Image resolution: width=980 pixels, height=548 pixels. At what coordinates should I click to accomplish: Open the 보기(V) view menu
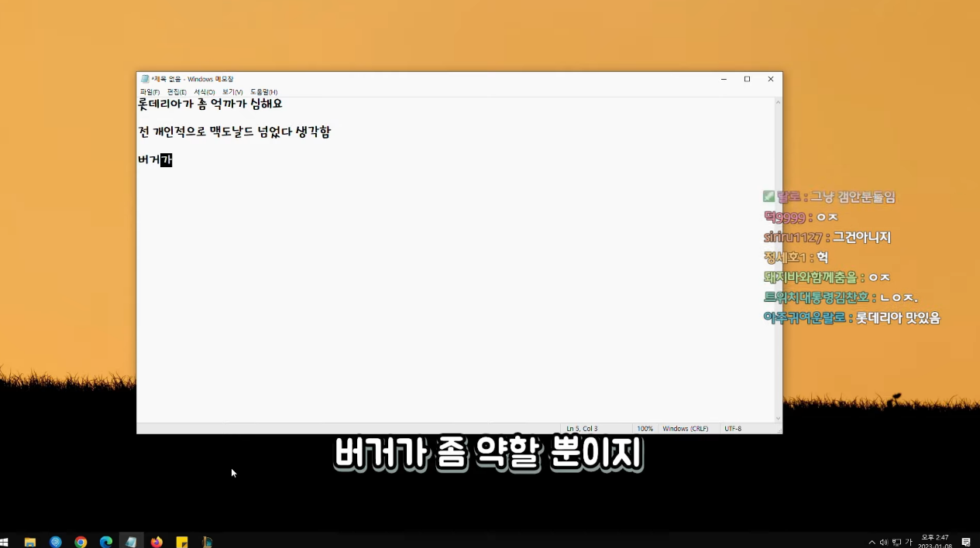232,91
